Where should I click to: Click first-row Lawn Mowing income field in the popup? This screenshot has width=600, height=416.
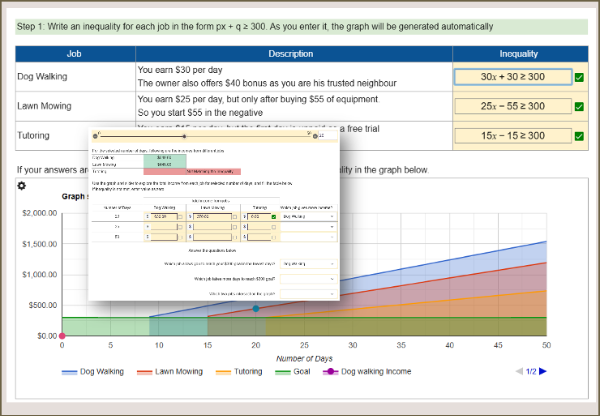[x=212, y=217]
